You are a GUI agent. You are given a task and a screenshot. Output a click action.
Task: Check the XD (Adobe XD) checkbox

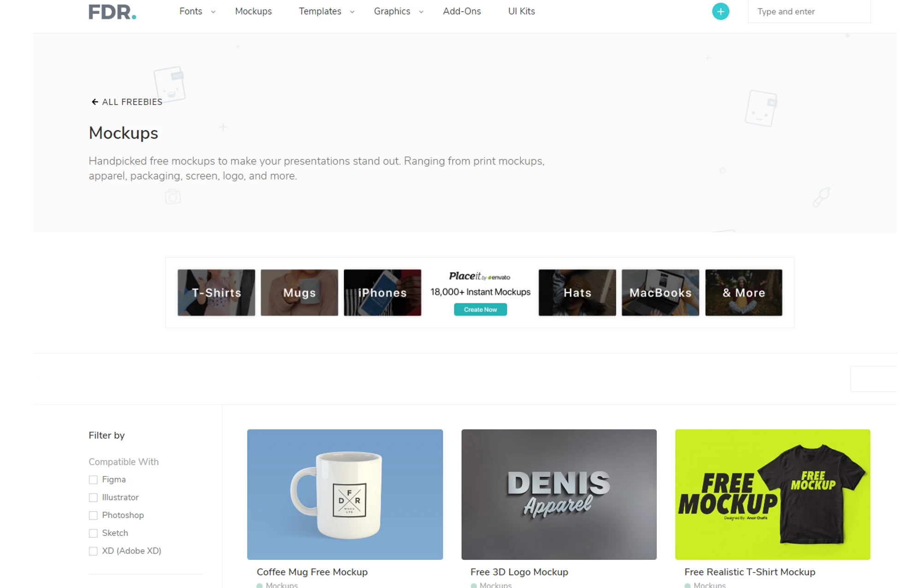pyautogui.click(x=94, y=551)
